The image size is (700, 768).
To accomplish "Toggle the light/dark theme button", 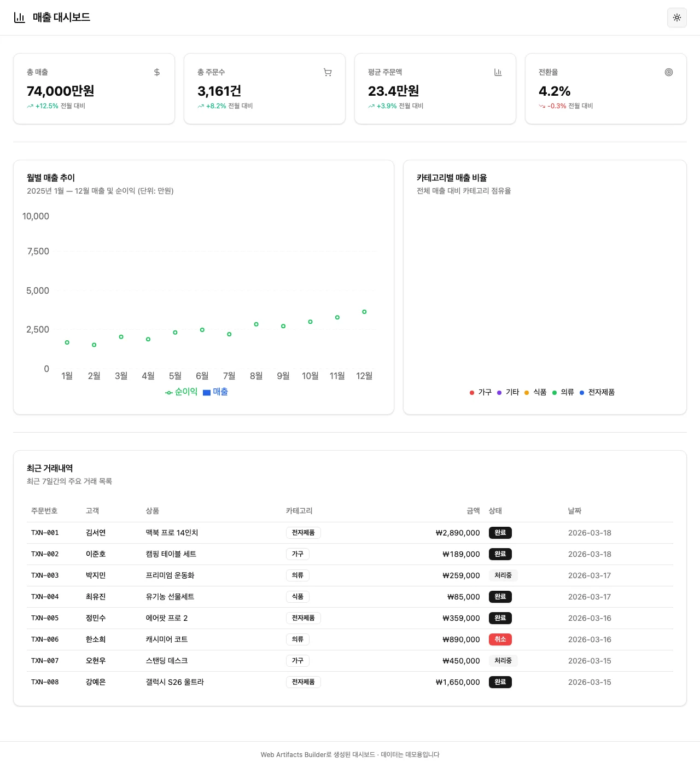I will click(676, 18).
